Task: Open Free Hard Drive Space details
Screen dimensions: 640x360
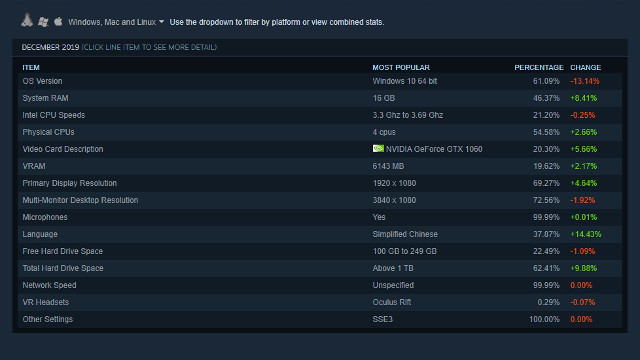Action: [x=320, y=251]
